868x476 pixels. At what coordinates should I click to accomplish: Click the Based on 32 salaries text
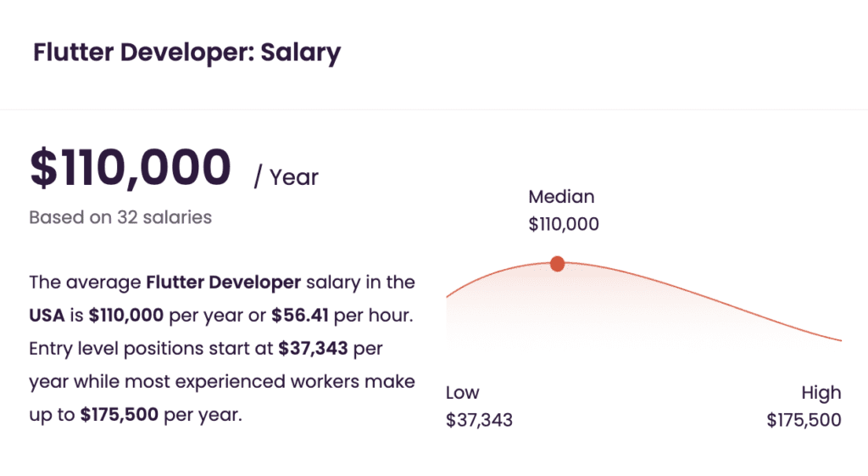(x=120, y=217)
